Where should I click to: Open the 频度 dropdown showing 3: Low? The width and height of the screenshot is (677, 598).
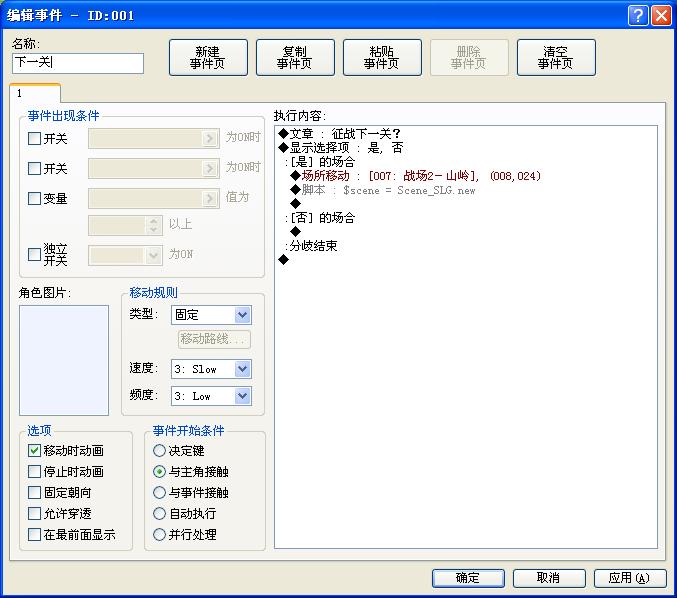tap(211, 396)
